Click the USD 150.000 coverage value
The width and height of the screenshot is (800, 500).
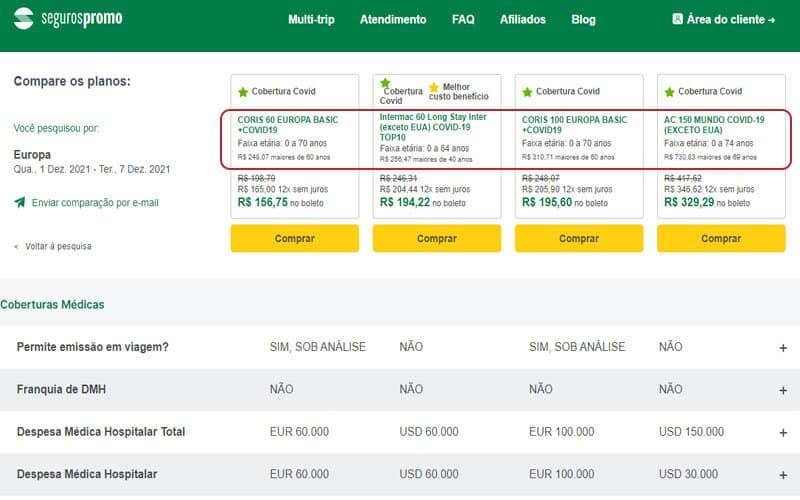tap(691, 432)
